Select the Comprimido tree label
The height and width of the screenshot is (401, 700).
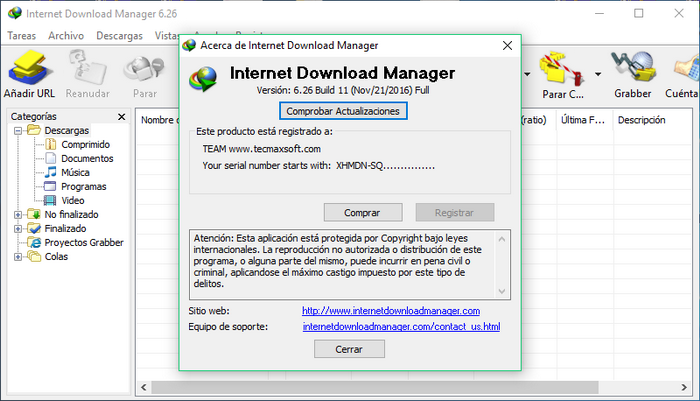(x=85, y=145)
